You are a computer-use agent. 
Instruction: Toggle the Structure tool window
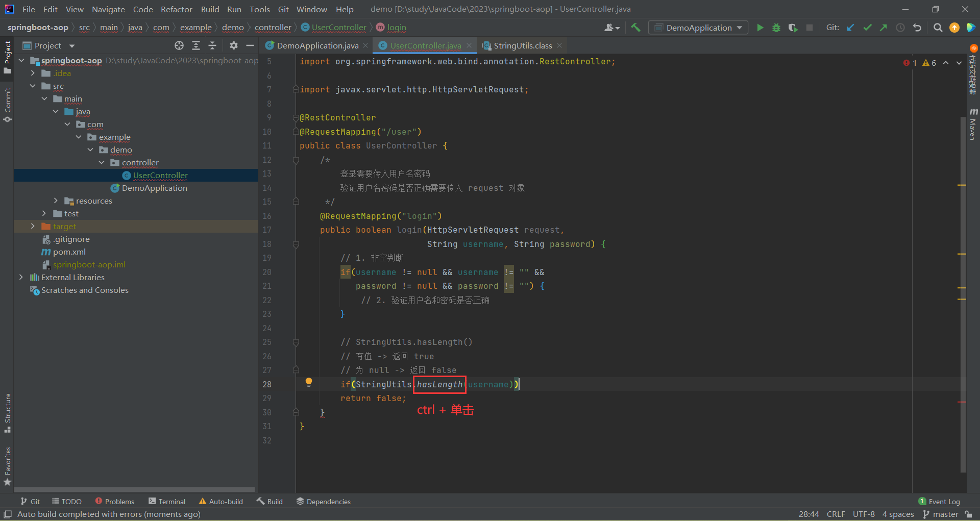(x=7, y=413)
